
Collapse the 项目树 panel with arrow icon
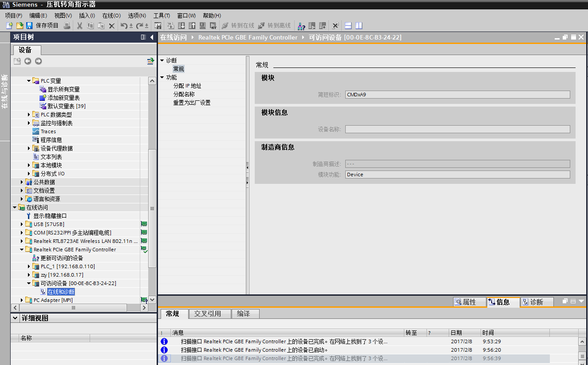point(152,37)
